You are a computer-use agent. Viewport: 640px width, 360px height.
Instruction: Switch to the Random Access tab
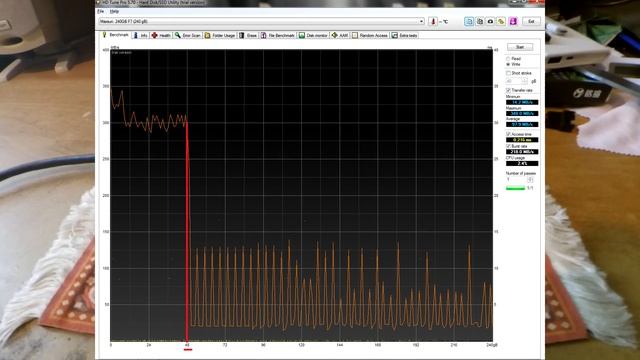(370, 36)
